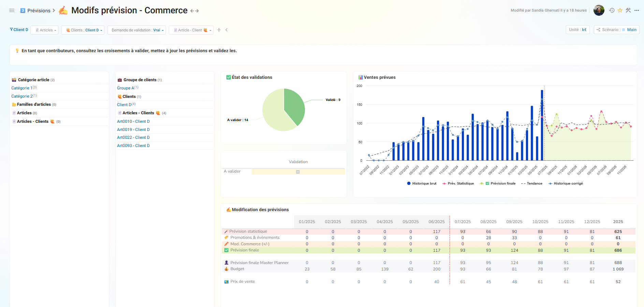Mark page as favorite with star
The image size is (644, 307).
[x=620, y=11]
